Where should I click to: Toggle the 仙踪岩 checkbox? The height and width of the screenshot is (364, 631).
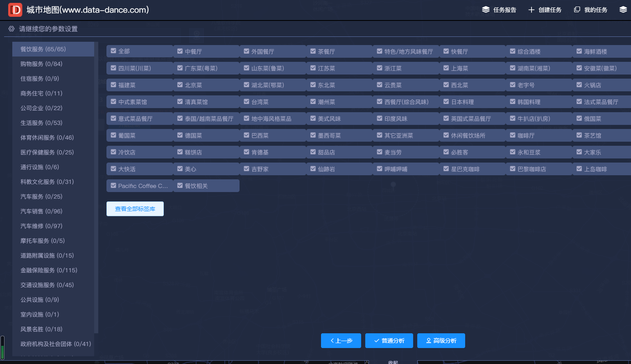pyautogui.click(x=313, y=169)
